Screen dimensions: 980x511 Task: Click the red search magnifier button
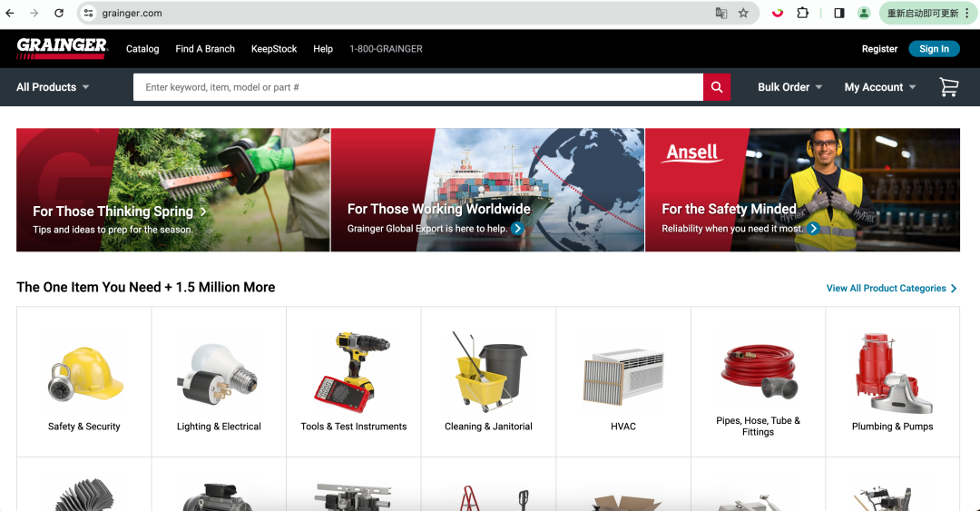coord(717,87)
